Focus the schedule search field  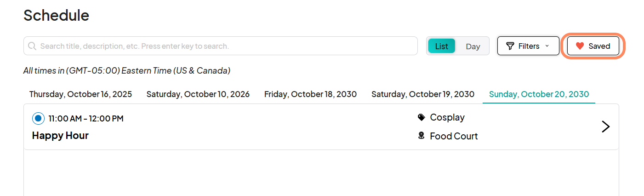pos(221,46)
